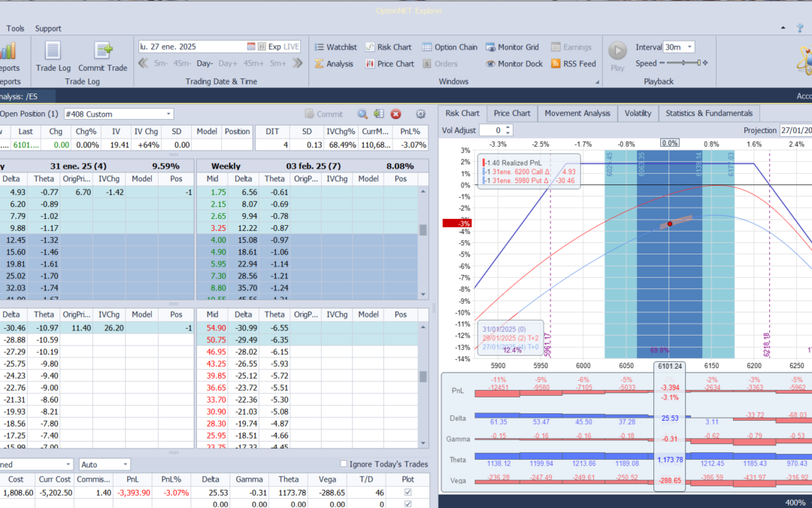Switch to the Movement Analysis tab
Viewport: 812px width, 508px height.
tap(577, 114)
